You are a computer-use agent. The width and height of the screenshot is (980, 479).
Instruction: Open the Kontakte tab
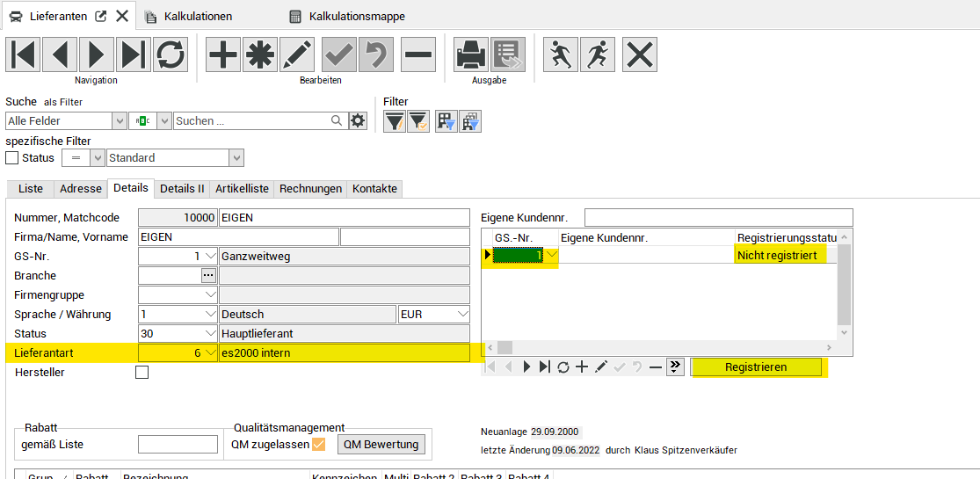tap(375, 189)
